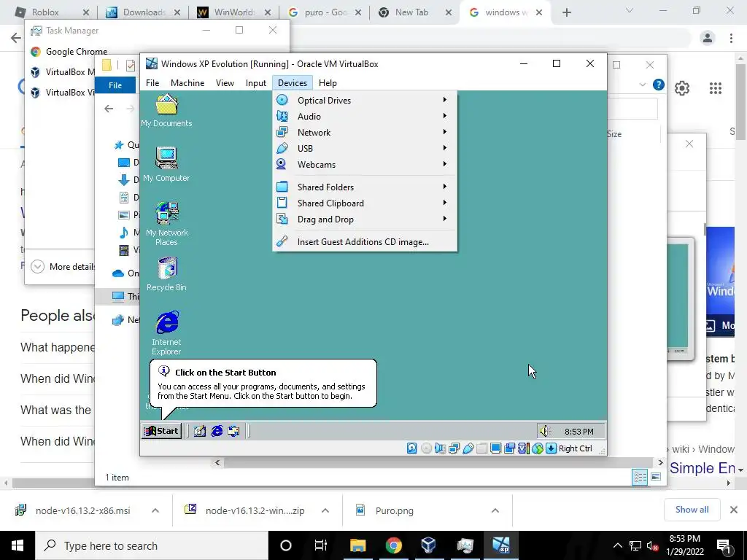Open the Chrome tab search dropdown
The image size is (747, 560).
(x=630, y=11)
